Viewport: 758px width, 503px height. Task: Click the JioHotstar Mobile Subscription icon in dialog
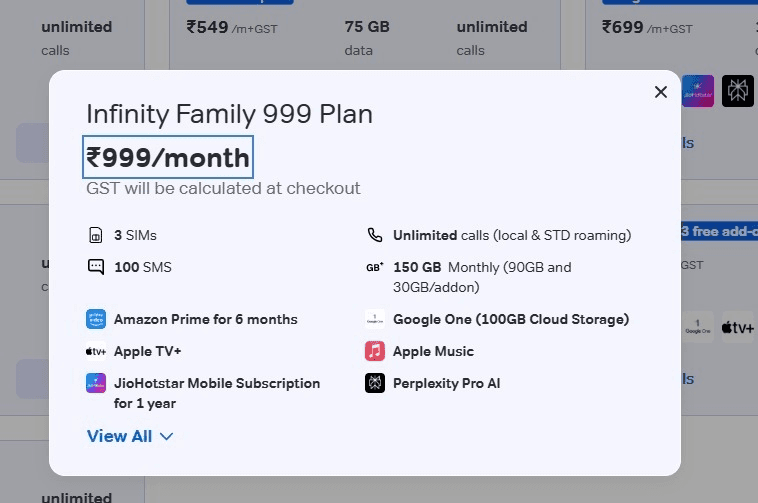coord(96,383)
